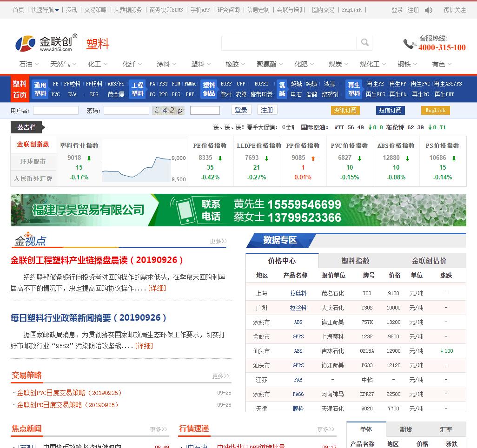The height and width of the screenshot is (448, 477).
Task: Click 更多 next to 交易策略
Action: coord(220,376)
